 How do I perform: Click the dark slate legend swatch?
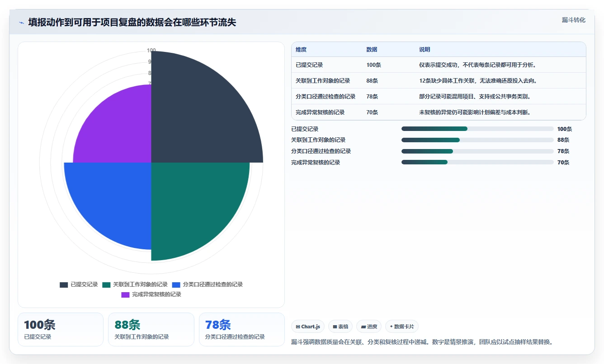(64, 285)
